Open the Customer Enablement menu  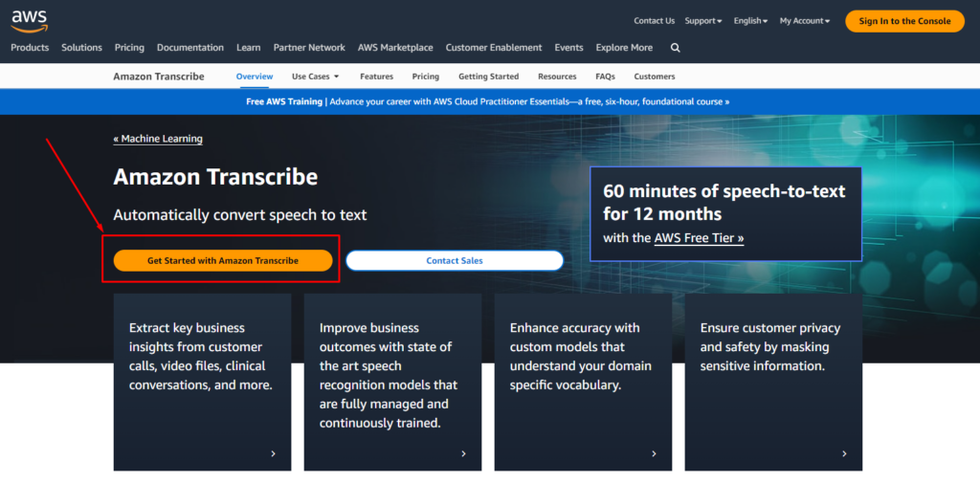click(494, 48)
